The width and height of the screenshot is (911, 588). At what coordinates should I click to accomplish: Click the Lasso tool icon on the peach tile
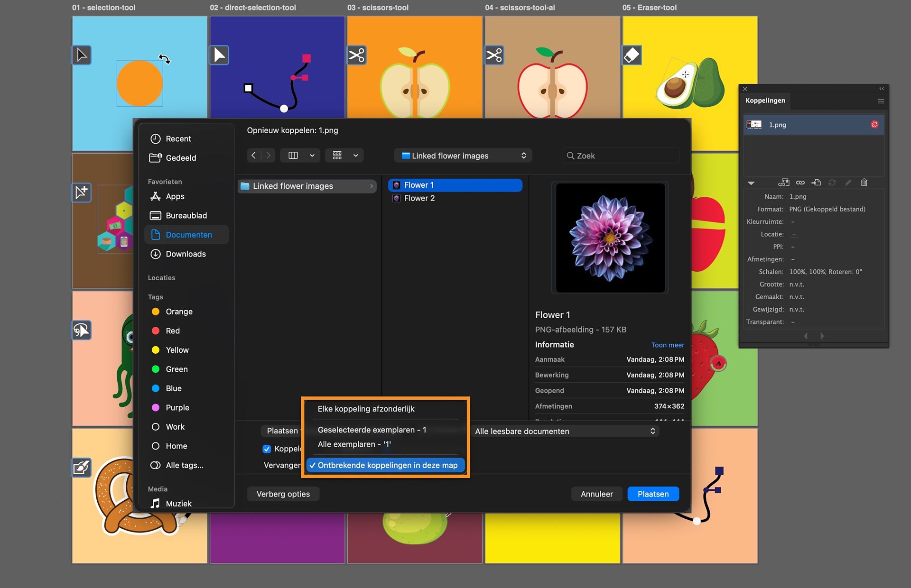coord(82,330)
